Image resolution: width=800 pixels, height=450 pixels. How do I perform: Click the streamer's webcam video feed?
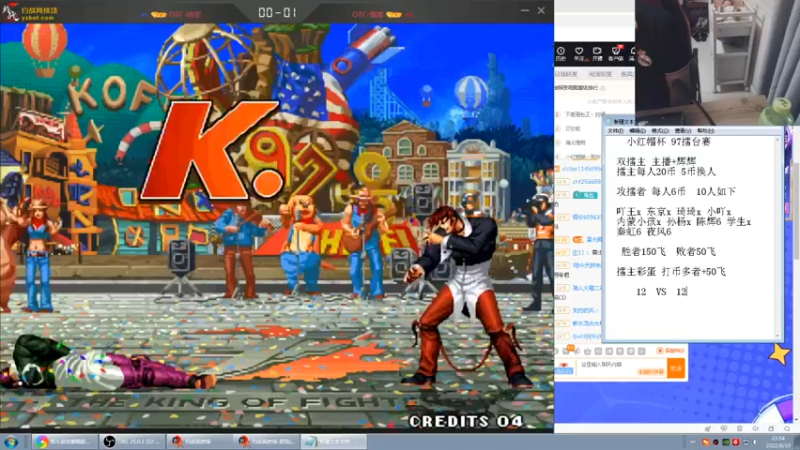pyautogui.click(x=717, y=60)
